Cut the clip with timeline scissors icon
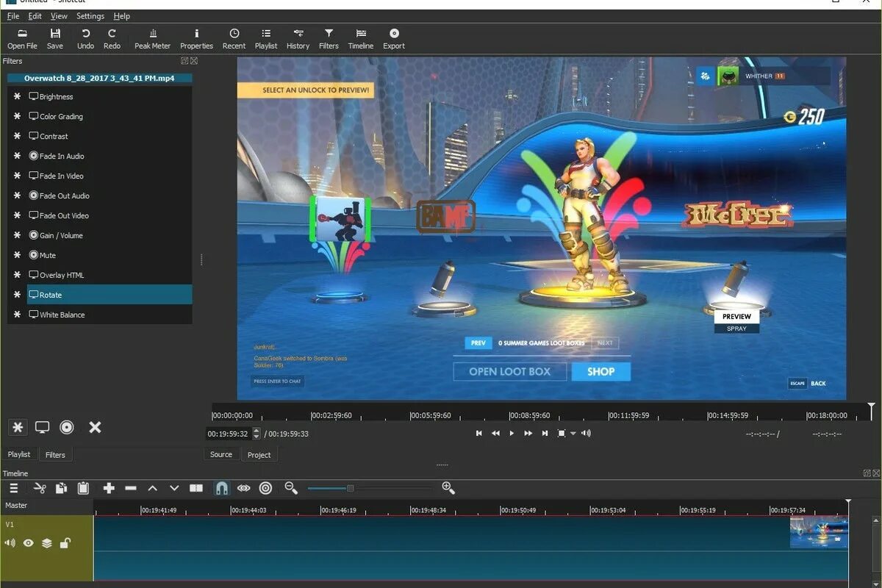882x588 pixels. point(40,488)
